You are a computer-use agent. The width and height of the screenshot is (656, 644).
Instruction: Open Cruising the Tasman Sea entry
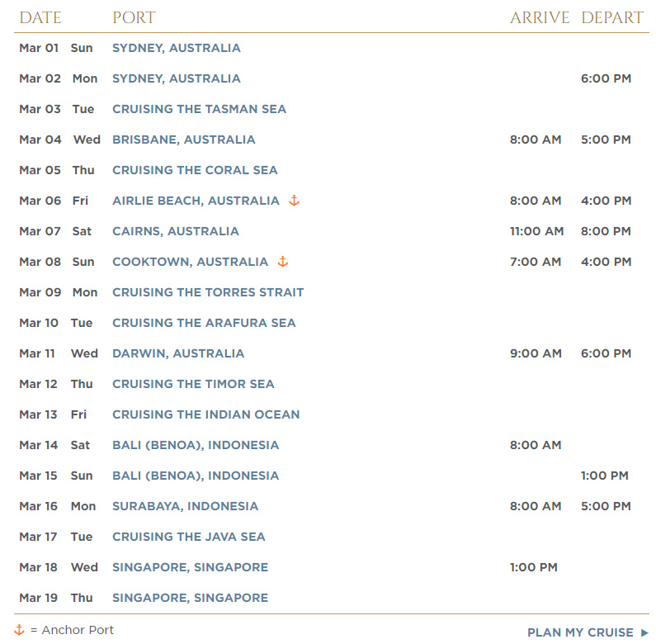[199, 109]
